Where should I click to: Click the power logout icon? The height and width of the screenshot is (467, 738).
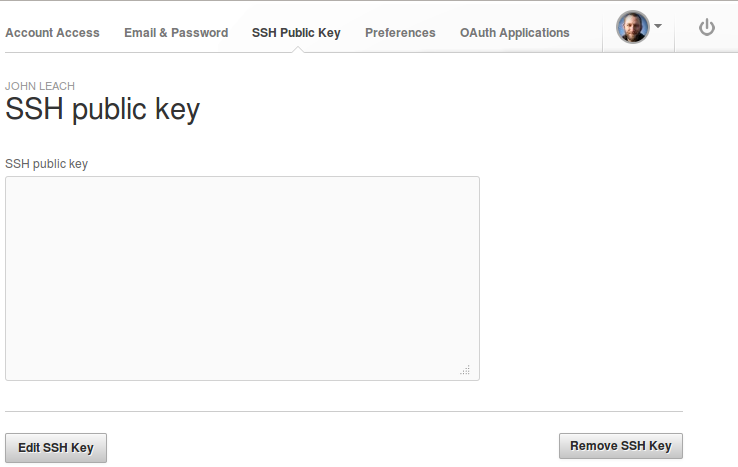click(x=706, y=27)
